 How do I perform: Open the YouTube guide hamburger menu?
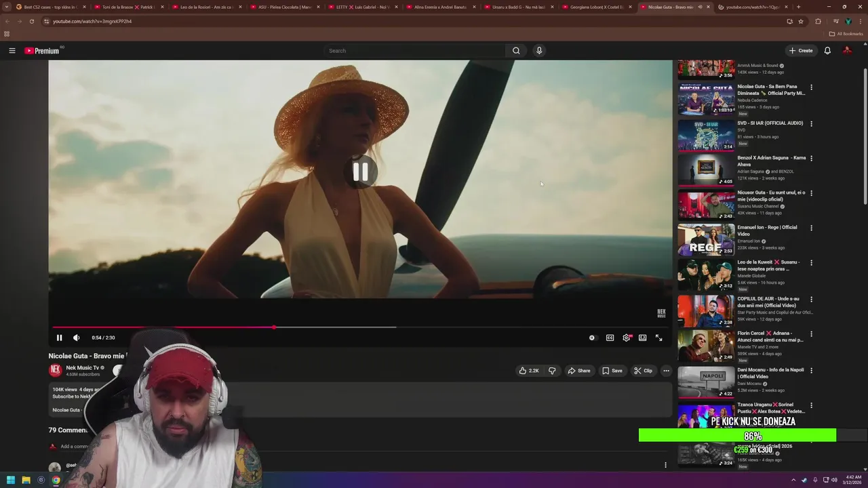point(12,51)
